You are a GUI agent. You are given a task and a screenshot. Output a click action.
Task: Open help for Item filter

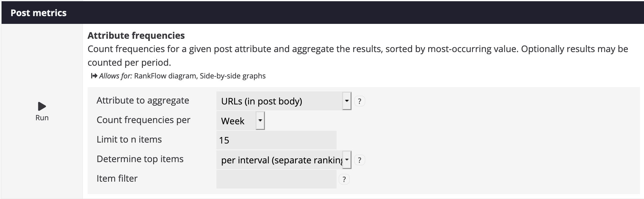point(344,179)
